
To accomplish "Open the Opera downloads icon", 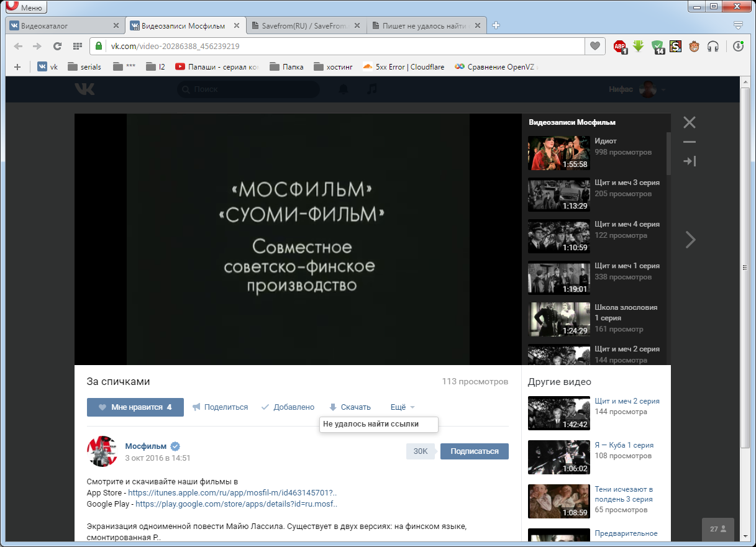I will click(x=738, y=46).
